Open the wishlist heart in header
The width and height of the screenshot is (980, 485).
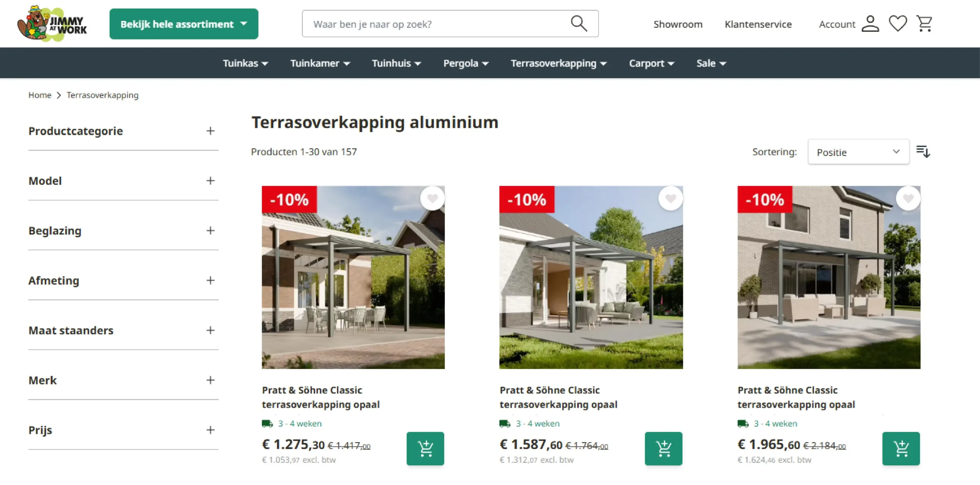click(898, 24)
